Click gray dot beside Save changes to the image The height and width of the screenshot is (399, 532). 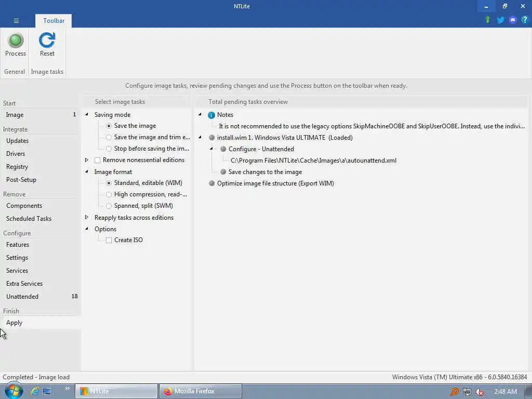point(223,171)
